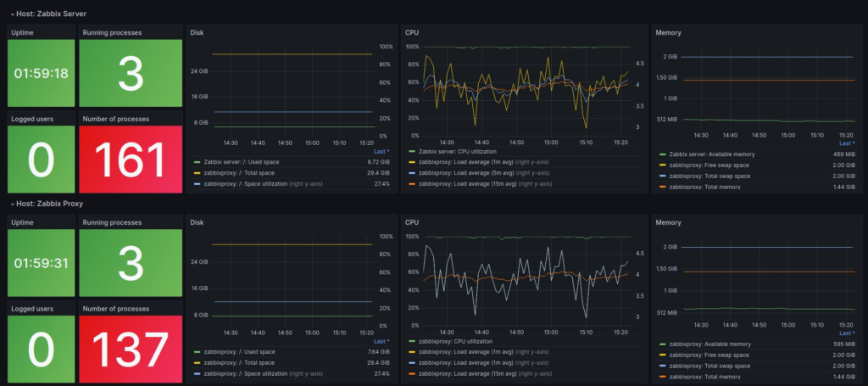Toggle Zabbix server: Available memory series visibility
Screen dimensions: 868x386
pos(705,155)
